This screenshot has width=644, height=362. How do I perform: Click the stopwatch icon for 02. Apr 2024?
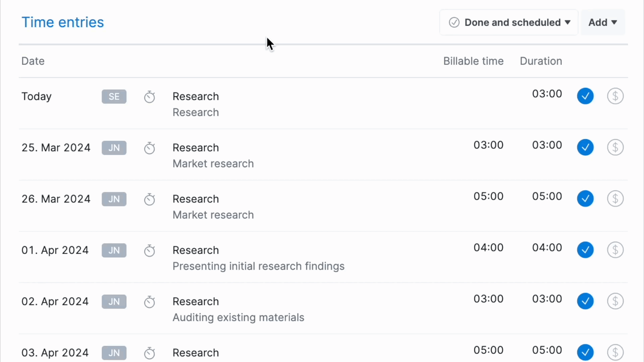(150, 302)
